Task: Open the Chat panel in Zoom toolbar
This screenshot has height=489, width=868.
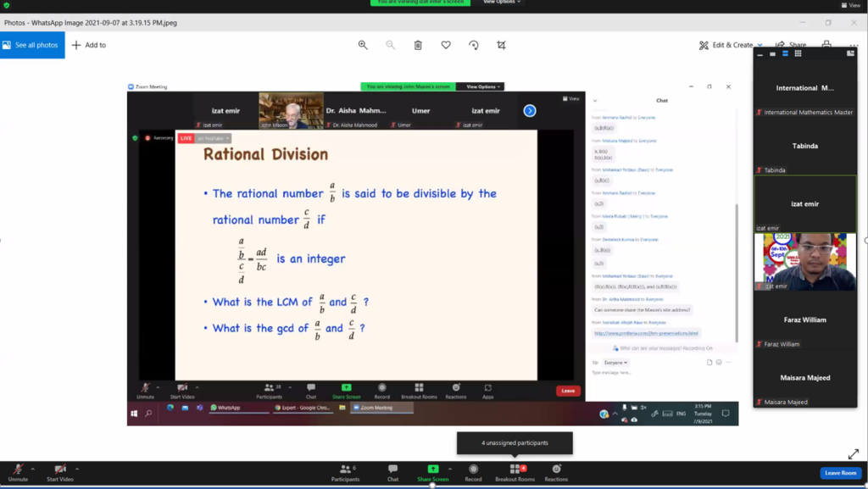Action: point(392,472)
